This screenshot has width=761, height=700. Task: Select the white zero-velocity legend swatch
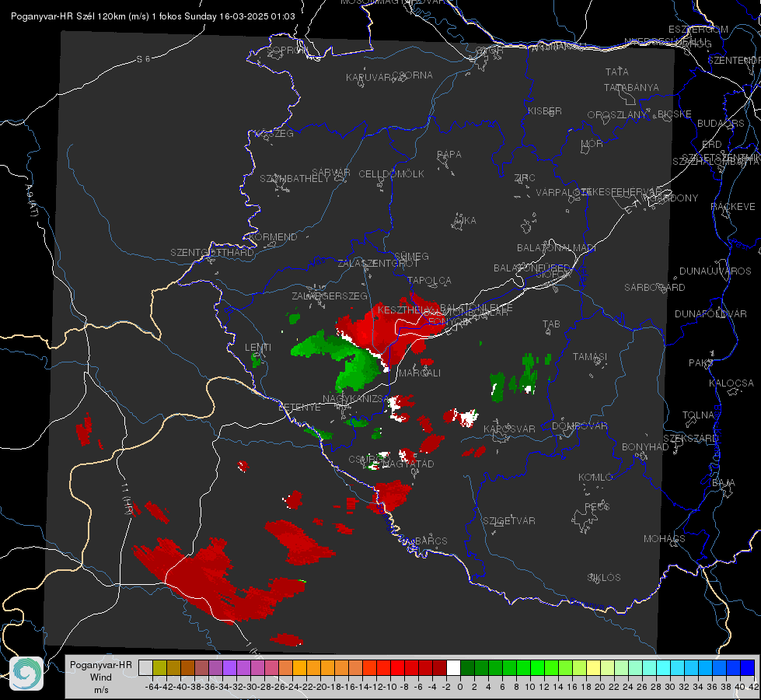[453, 668]
